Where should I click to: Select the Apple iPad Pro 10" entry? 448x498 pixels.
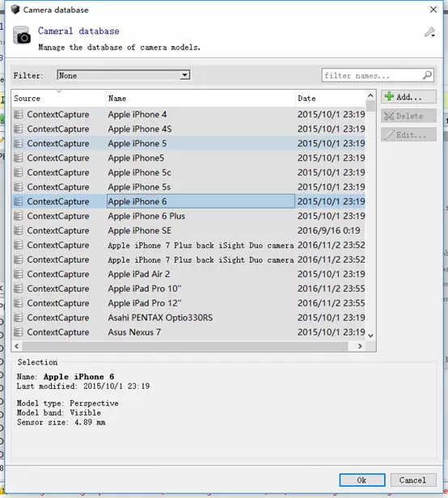(145, 289)
